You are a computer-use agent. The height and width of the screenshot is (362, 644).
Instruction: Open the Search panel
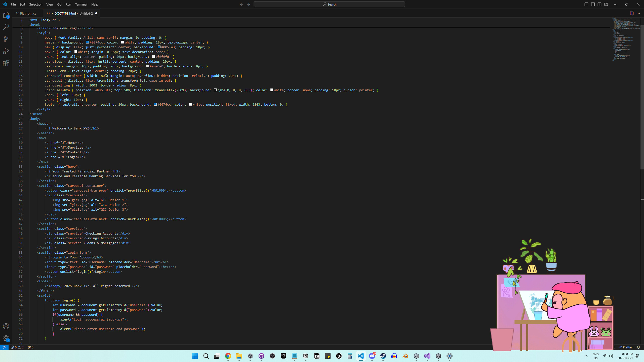(6, 27)
